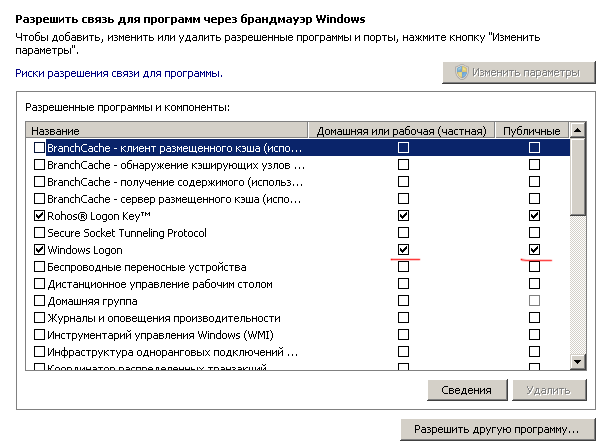Select BranchCache - обнаружение кэширующих узлов row text
Image resolution: width=606 pixels, height=448 pixels.
click(176, 165)
